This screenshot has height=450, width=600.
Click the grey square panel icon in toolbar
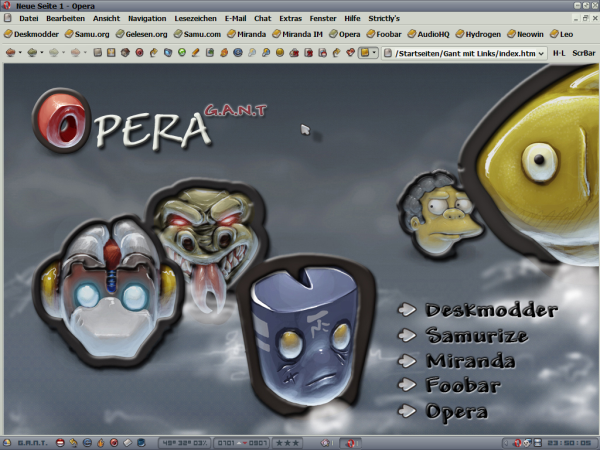(98, 53)
